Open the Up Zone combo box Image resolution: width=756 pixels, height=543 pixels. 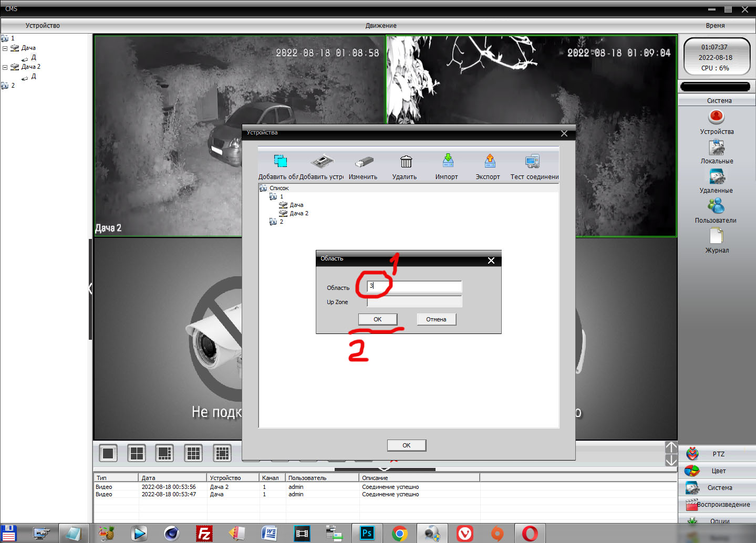pyautogui.click(x=414, y=302)
